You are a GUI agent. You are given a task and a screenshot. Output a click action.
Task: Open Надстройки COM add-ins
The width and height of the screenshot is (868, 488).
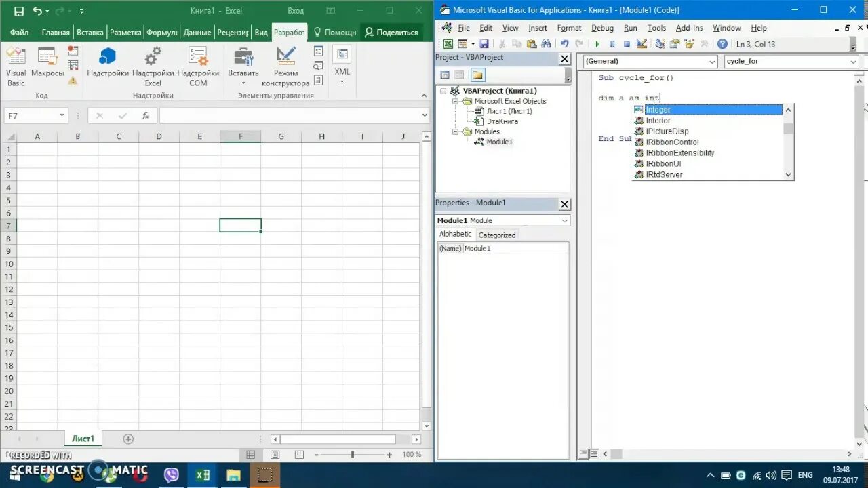pos(198,67)
